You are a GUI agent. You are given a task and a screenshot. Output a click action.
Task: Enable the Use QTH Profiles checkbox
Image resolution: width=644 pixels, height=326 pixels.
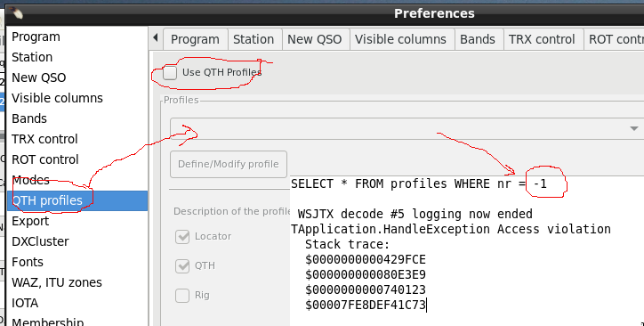point(170,73)
